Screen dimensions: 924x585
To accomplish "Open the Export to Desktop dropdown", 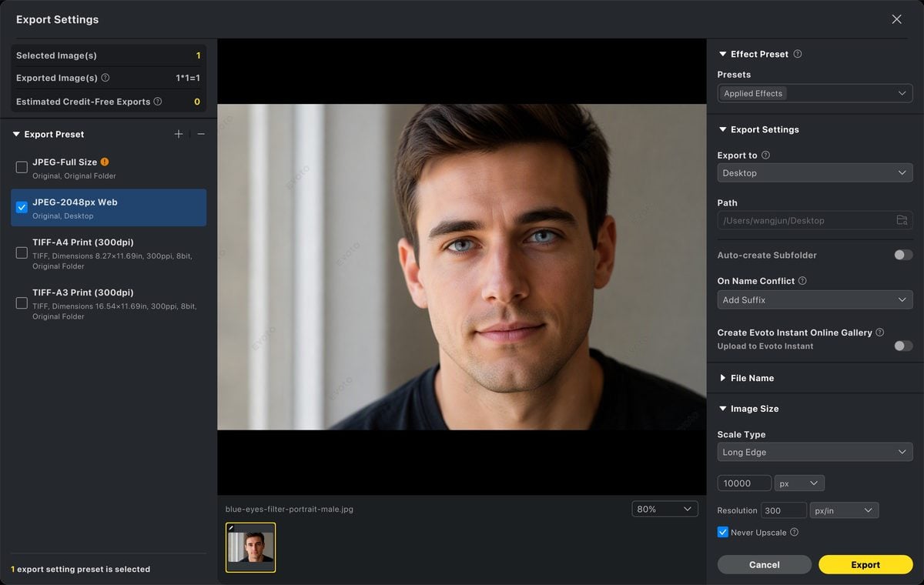I will point(815,173).
